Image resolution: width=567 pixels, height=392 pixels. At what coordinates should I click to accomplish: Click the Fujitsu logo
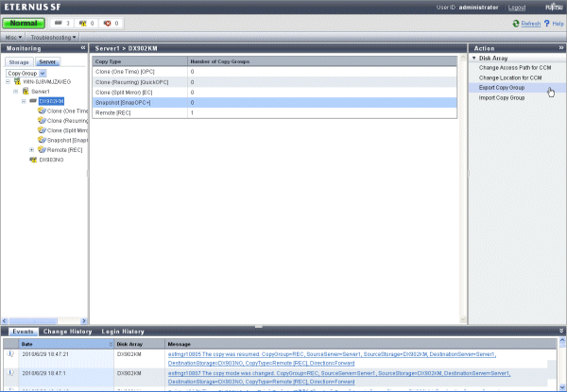point(554,7)
